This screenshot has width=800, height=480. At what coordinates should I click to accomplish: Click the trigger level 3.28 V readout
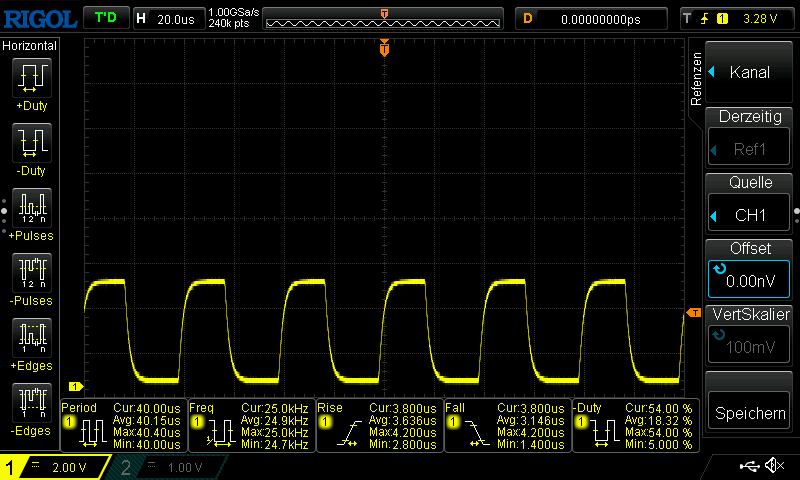click(x=760, y=19)
